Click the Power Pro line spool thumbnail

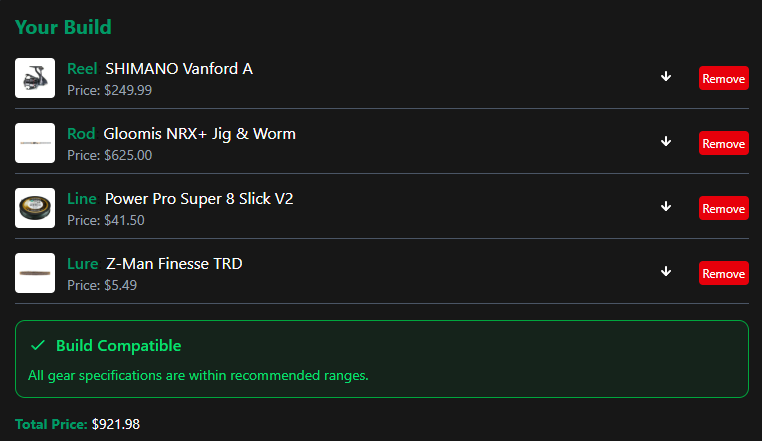coord(35,208)
